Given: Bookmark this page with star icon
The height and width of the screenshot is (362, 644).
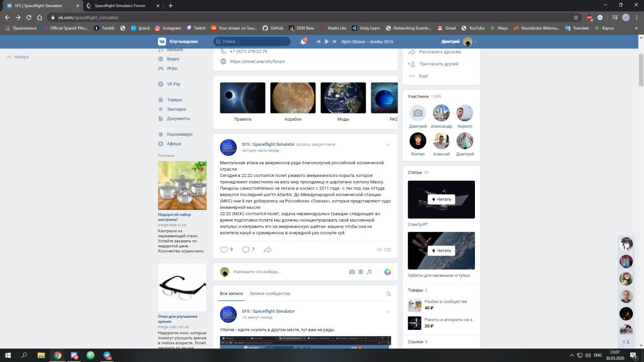Looking at the screenshot, I should coord(576,17).
